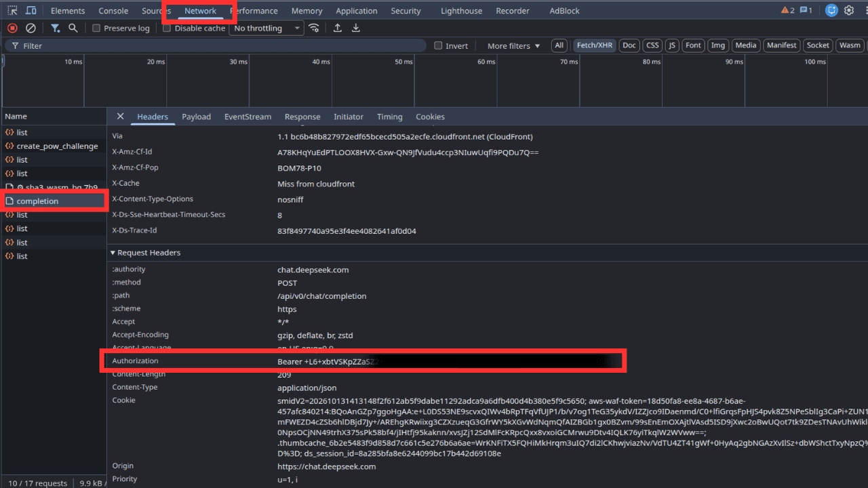Show the 1 issue message indicator
This screenshot has width=868, height=488.
(x=806, y=11)
